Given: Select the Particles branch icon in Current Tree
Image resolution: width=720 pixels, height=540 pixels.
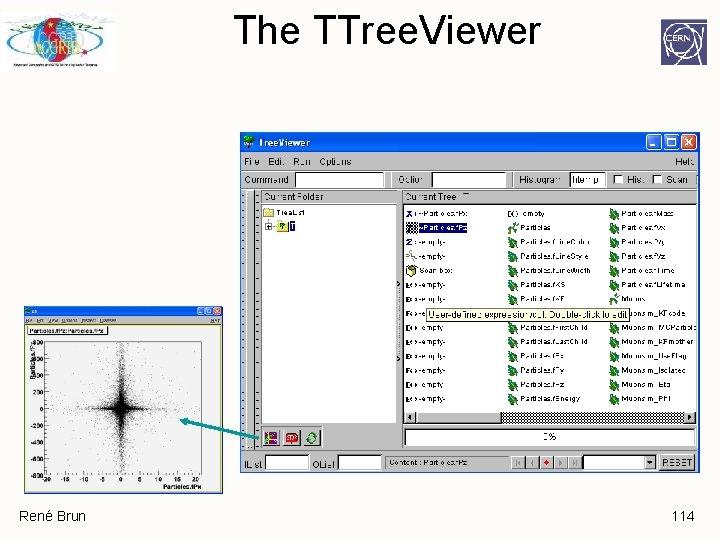Looking at the screenshot, I should click(513, 228).
